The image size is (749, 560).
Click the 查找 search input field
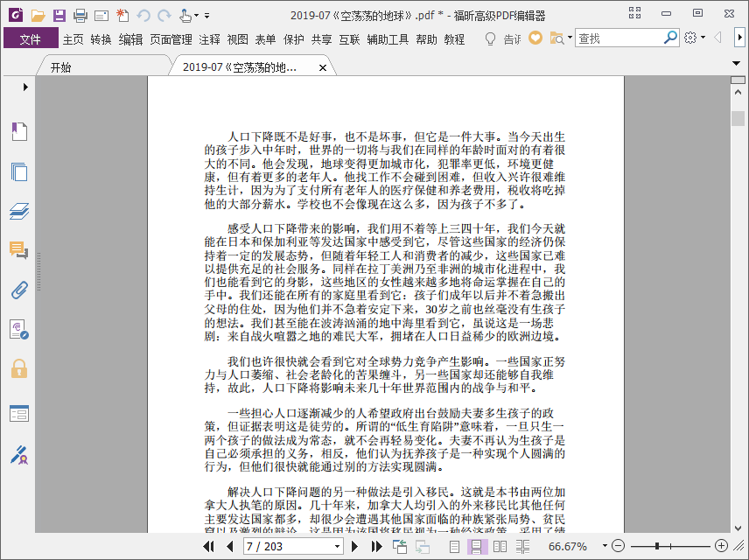(x=619, y=38)
